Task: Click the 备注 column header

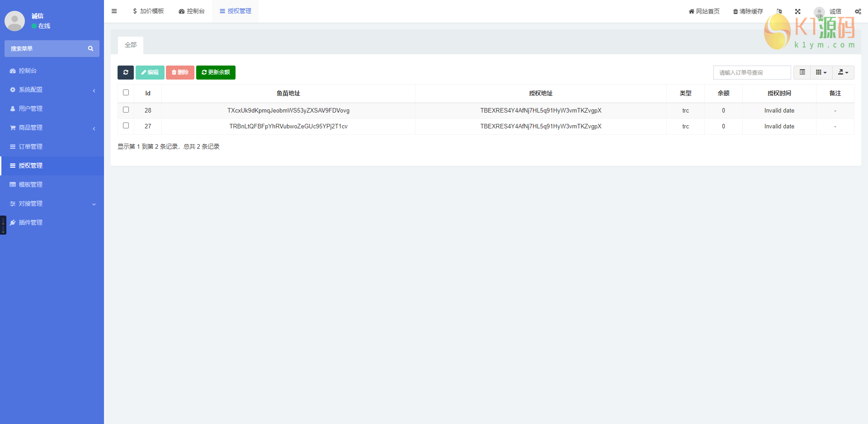Action: [x=835, y=94]
